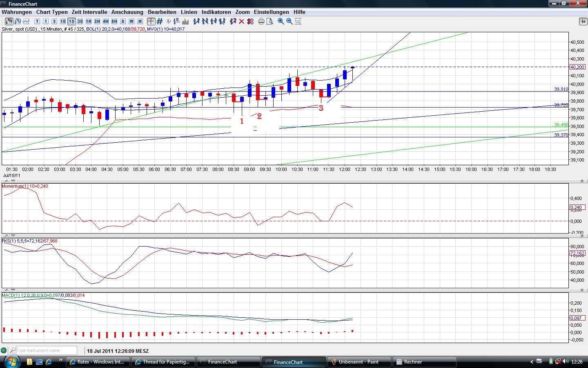Open the Hilfe menu
The width and height of the screenshot is (588, 368).
pos(299,12)
